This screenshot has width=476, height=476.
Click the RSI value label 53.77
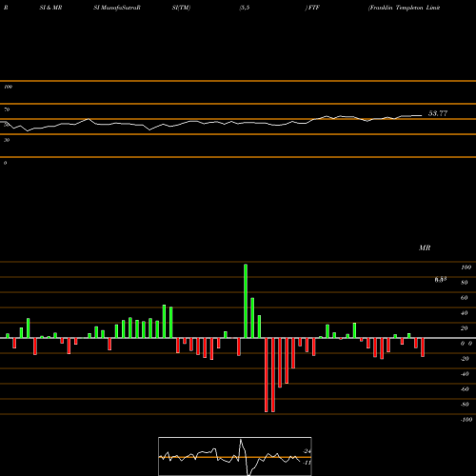pos(438,113)
